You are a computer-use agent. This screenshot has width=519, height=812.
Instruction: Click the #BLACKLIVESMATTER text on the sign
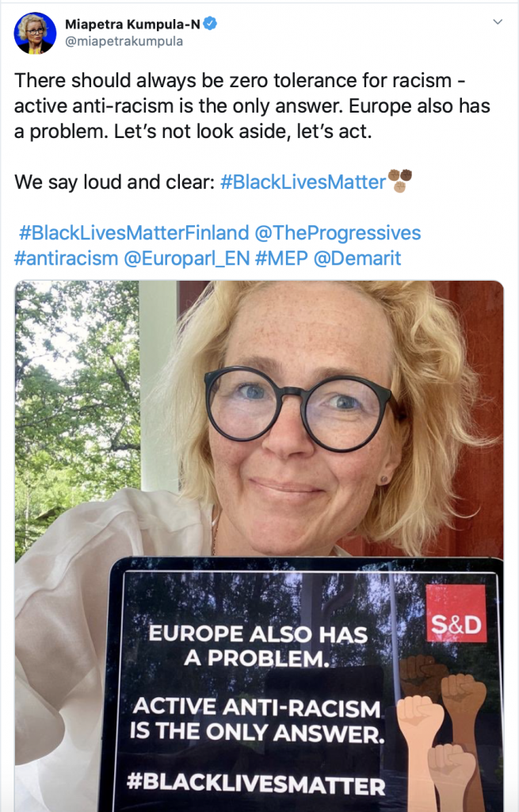[x=256, y=783]
